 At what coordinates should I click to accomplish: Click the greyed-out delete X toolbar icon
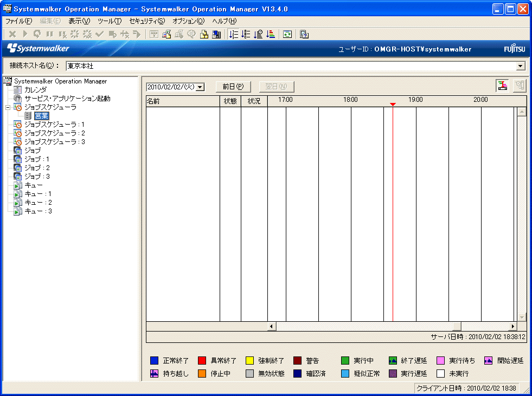[x=12, y=34]
